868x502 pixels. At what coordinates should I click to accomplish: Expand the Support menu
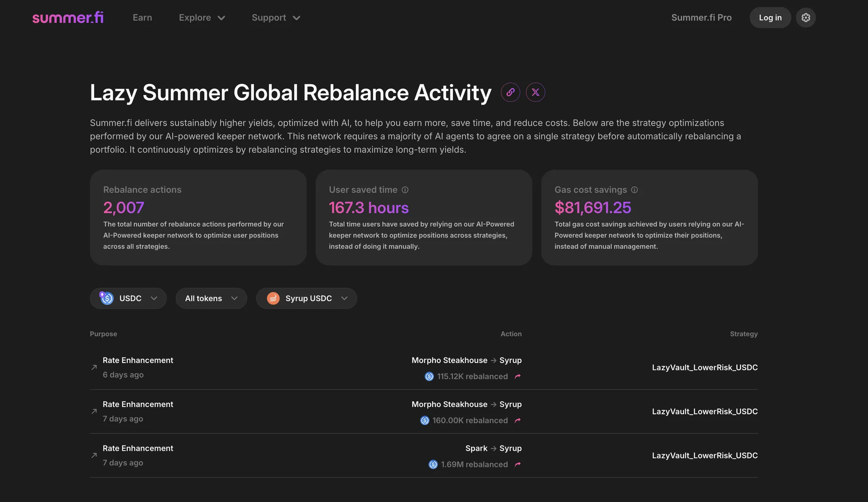click(276, 18)
